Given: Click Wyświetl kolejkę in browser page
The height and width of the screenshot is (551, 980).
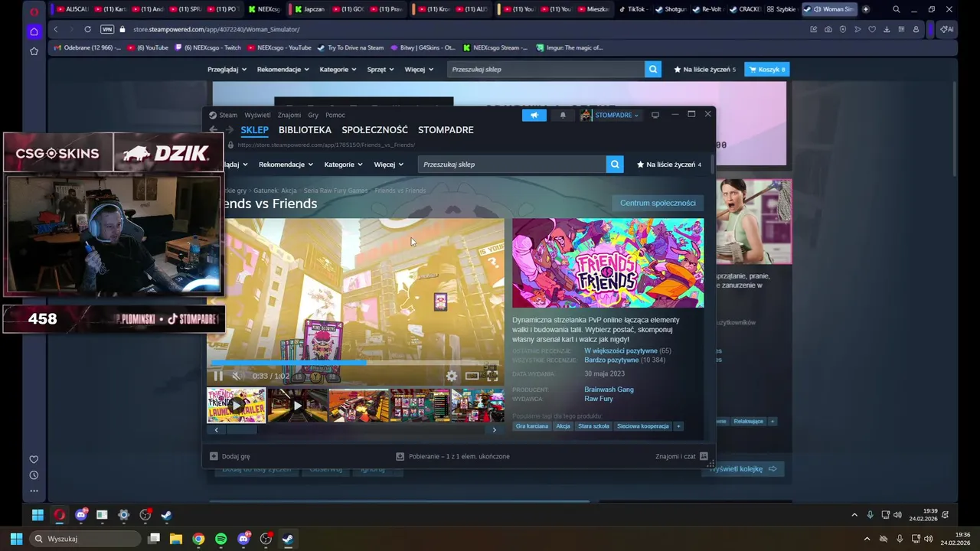Looking at the screenshot, I should (x=743, y=468).
